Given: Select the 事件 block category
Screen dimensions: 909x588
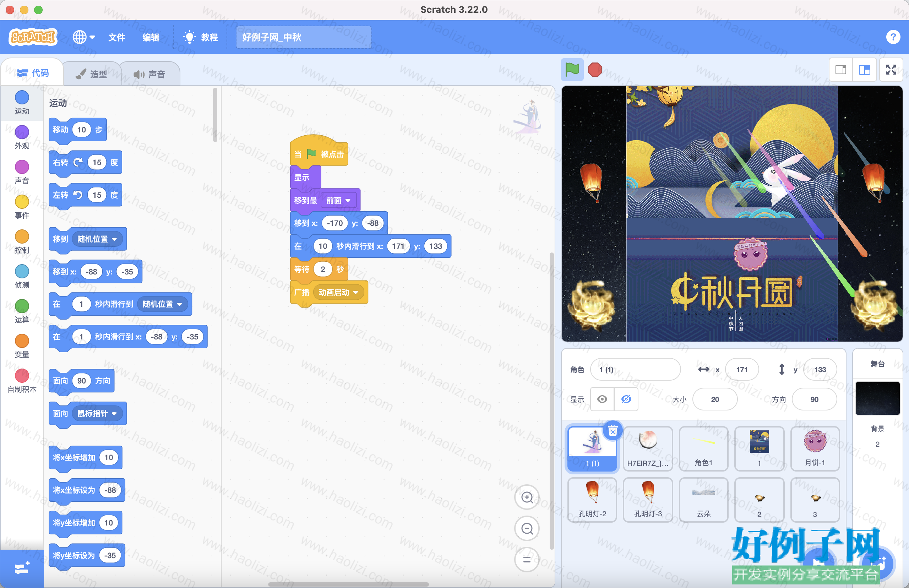Looking at the screenshot, I should pyautogui.click(x=22, y=207).
